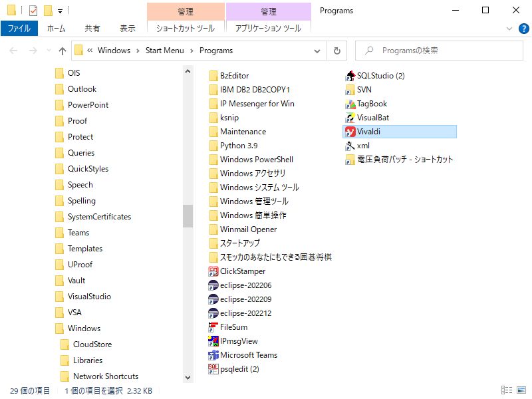
Task: Switch to large icons view in status bar
Action: [x=521, y=390]
